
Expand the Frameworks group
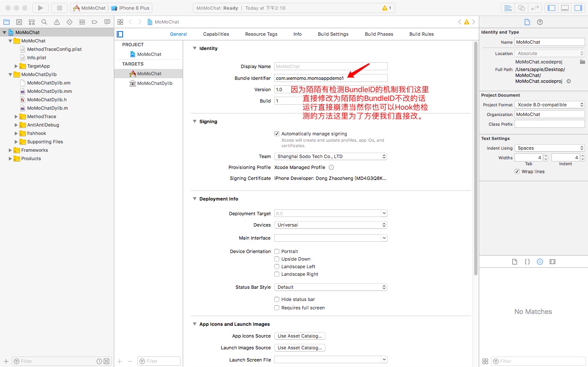(x=10, y=150)
